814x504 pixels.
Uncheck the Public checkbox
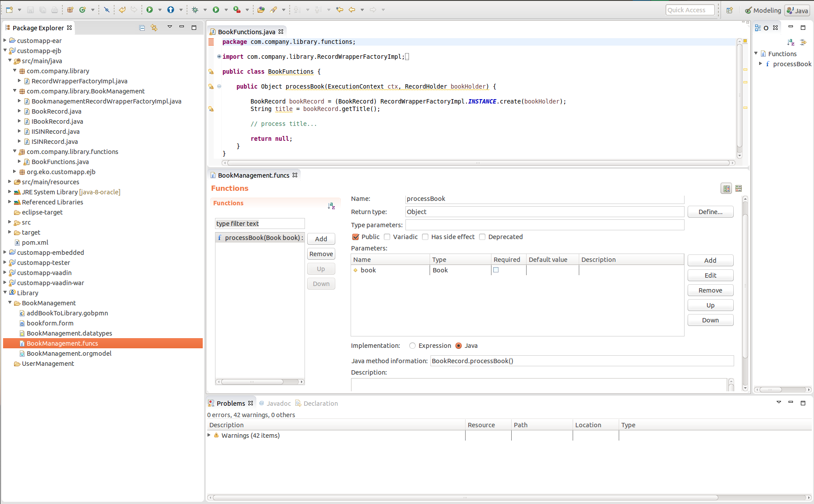356,237
